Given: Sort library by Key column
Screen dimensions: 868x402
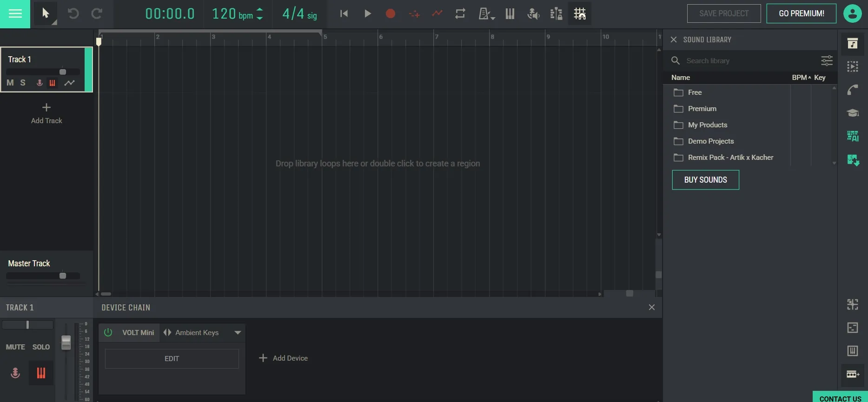Looking at the screenshot, I should [x=820, y=78].
